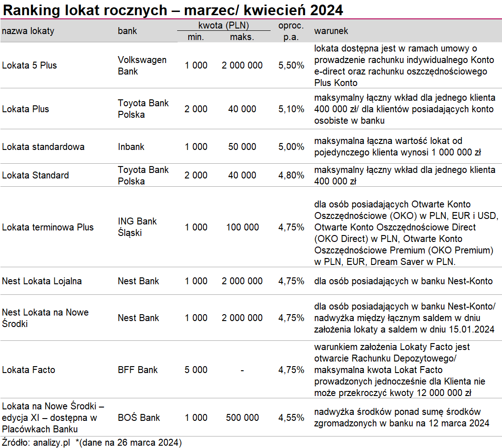This screenshot has height=448, width=502.
Task: Select the 'Lokata standardowa' cell
Action: pos(43,147)
